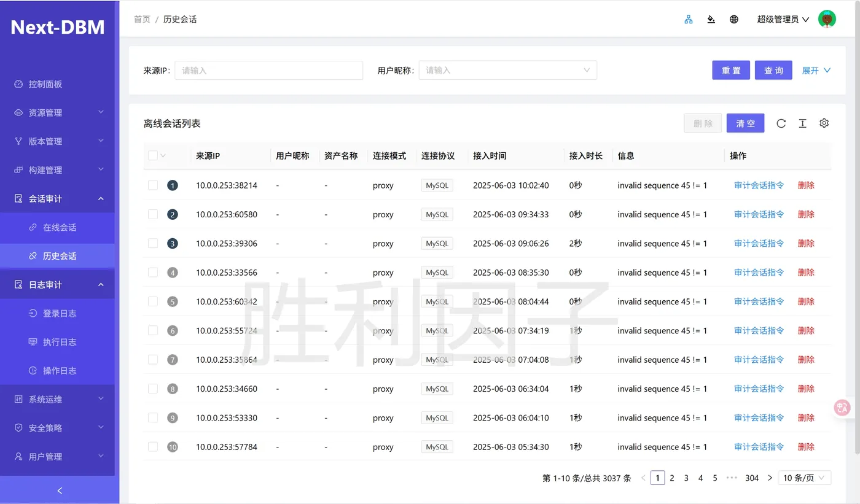Click the MySQL tag in 10.0.0.253:39306 row
Screen dimensions: 860x504
[x=437, y=244]
